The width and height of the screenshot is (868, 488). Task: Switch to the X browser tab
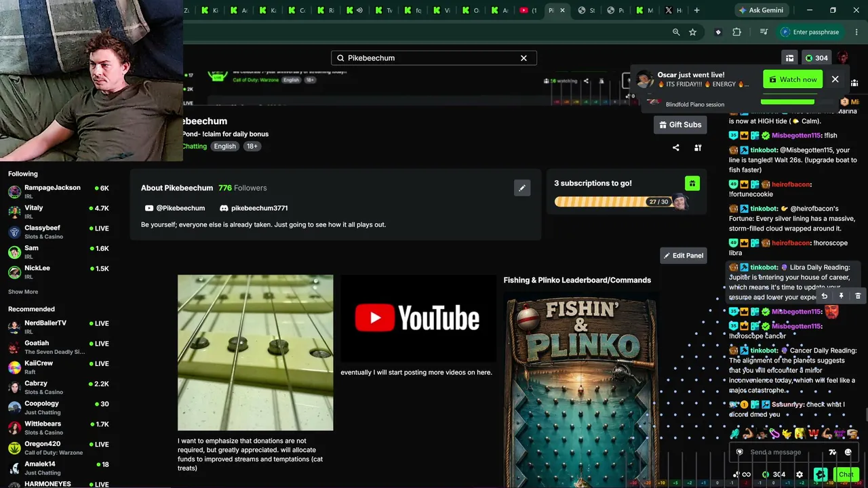[673, 10]
